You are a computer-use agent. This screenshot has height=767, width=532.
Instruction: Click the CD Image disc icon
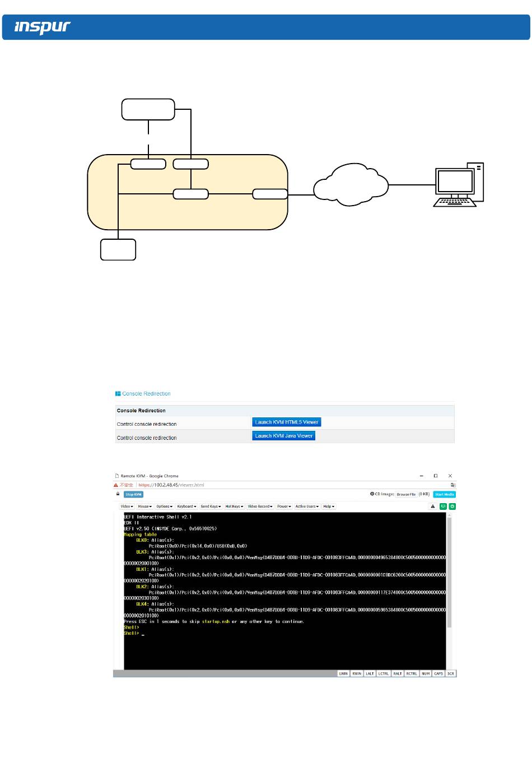click(x=372, y=494)
